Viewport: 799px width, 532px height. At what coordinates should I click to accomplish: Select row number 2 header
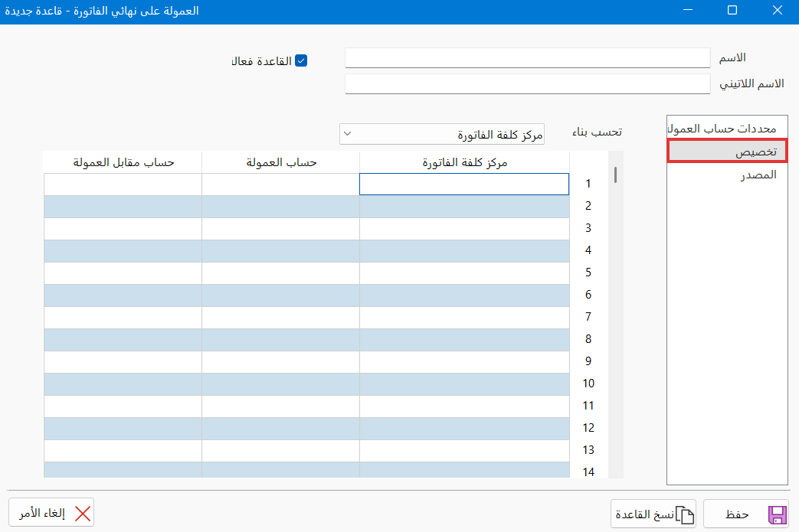click(588, 206)
